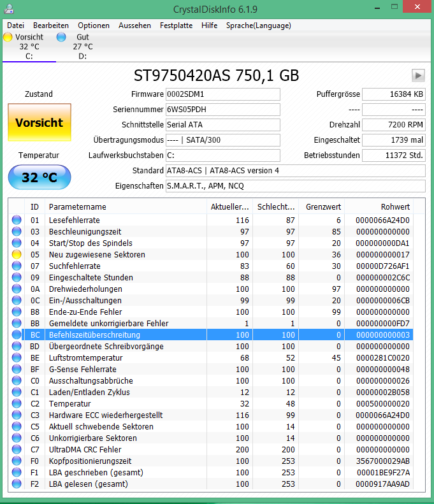The image size is (434, 504).
Task: Click the status orb of Suchfehlerrate row
Action: click(x=17, y=266)
